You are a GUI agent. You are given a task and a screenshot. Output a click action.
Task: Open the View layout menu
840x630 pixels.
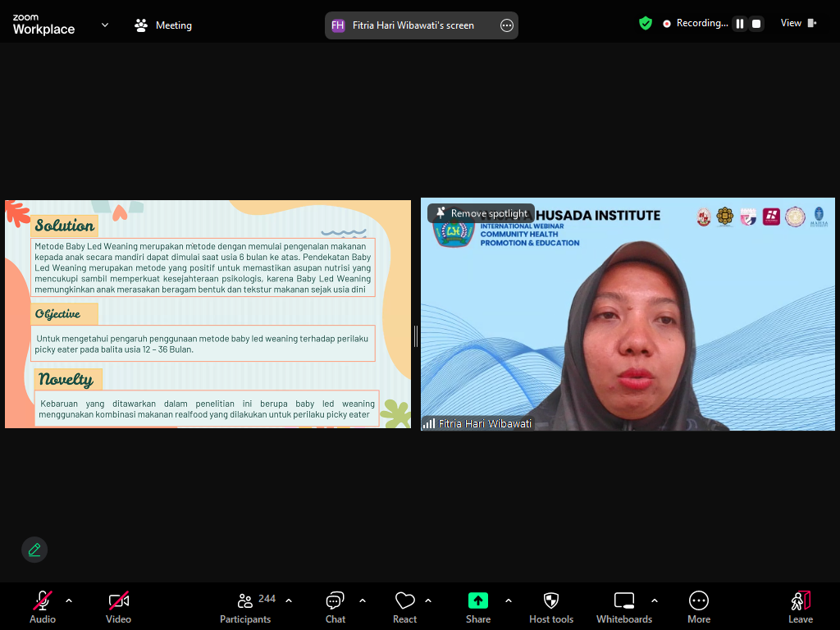tap(798, 24)
